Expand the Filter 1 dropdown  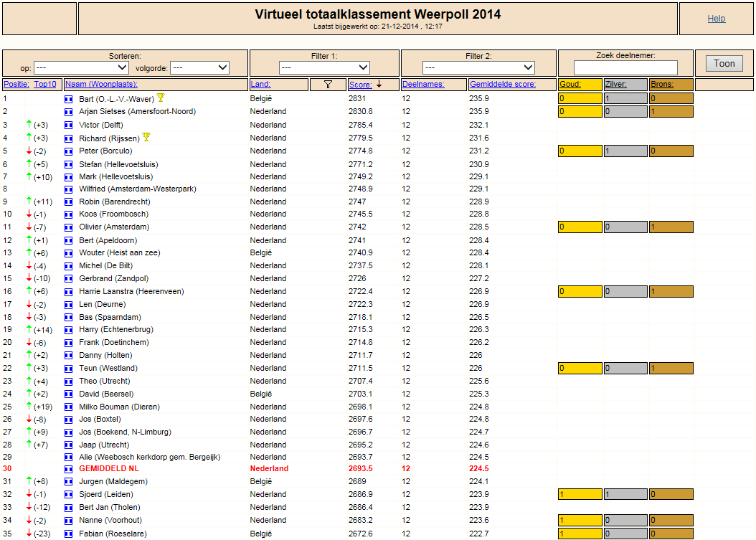[324, 67]
